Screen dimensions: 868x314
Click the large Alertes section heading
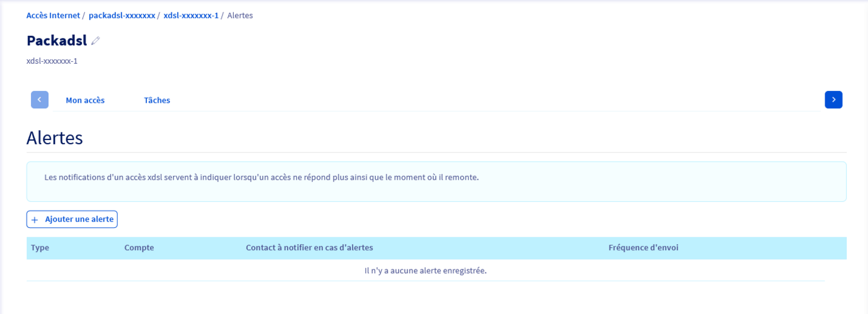55,138
